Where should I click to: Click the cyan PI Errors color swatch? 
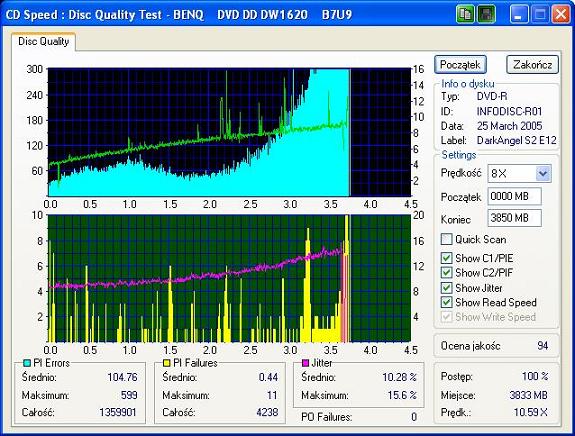[x=27, y=363]
